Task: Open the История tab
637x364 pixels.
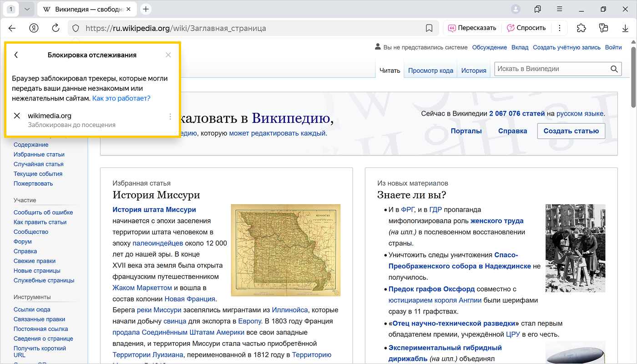Action: click(474, 71)
